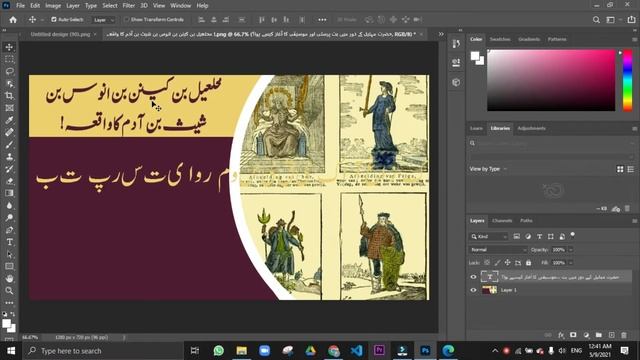This screenshot has height=360, width=640.
Task: Open the Color panel flyout menu
Action: (x=634, y=40)
